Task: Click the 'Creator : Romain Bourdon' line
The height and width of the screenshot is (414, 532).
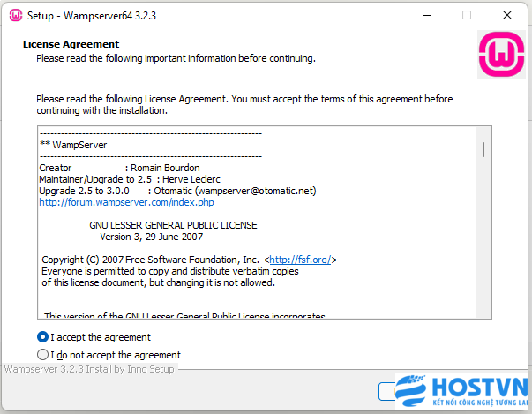Action: [x=119, y=168]
